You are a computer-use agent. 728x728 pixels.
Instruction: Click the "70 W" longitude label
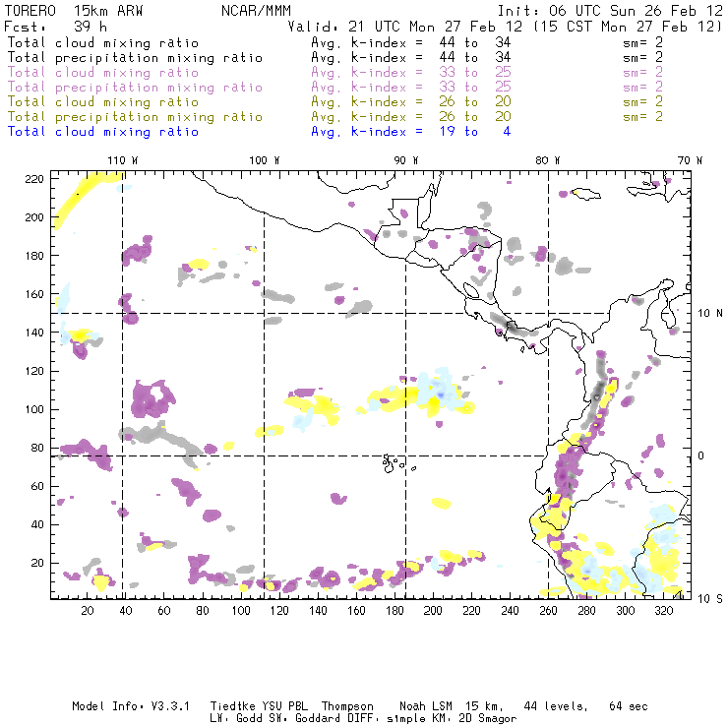coord(690,160)
